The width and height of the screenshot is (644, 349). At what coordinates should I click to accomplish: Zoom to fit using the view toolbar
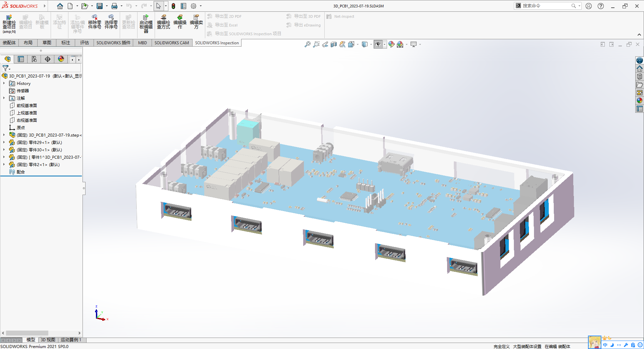coord(307,44)
